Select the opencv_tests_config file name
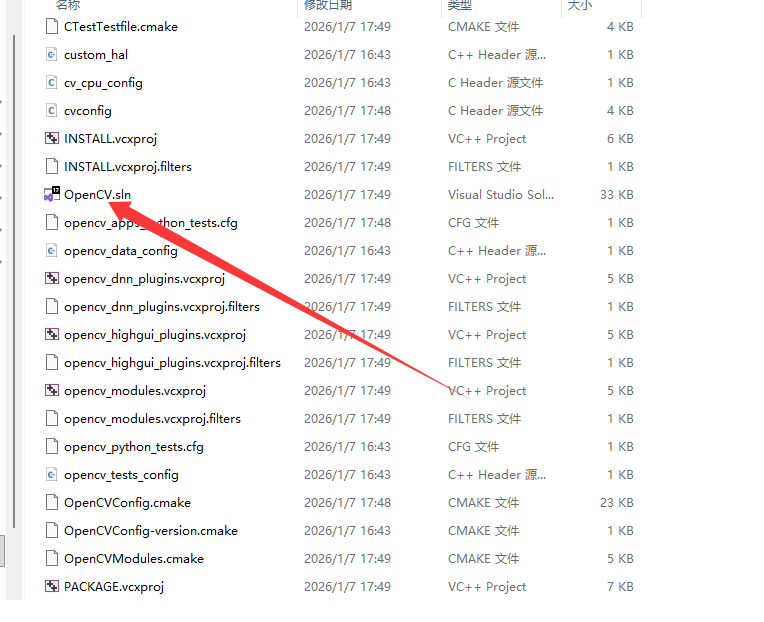The image size is (764, 622). 121,475
